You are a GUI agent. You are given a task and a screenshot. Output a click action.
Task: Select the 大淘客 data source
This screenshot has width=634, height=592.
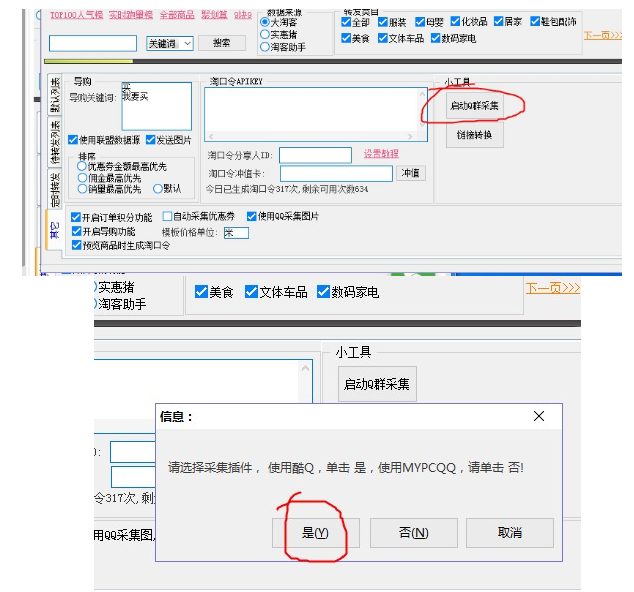click(265, 22)
